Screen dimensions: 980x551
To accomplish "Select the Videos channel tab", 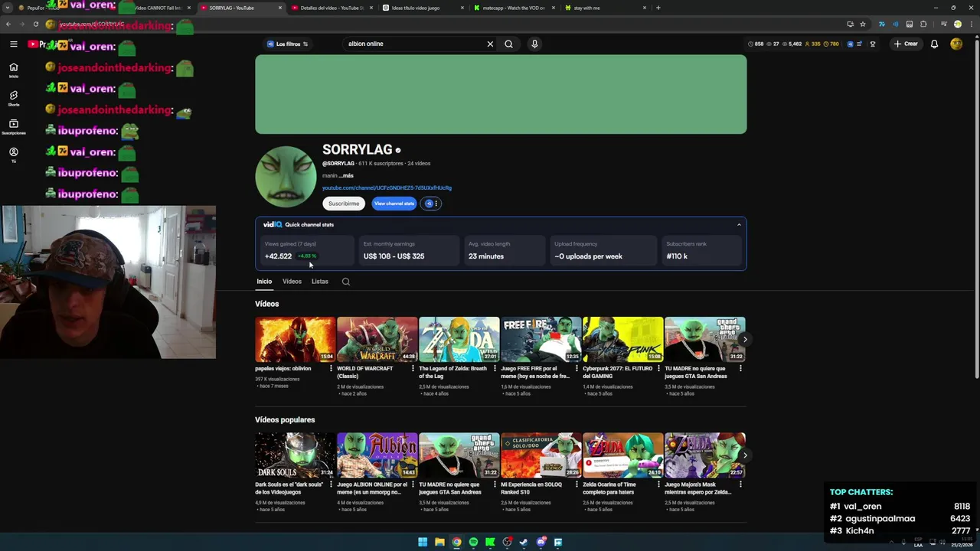I will pyautogui.click(x=292, y=282).
